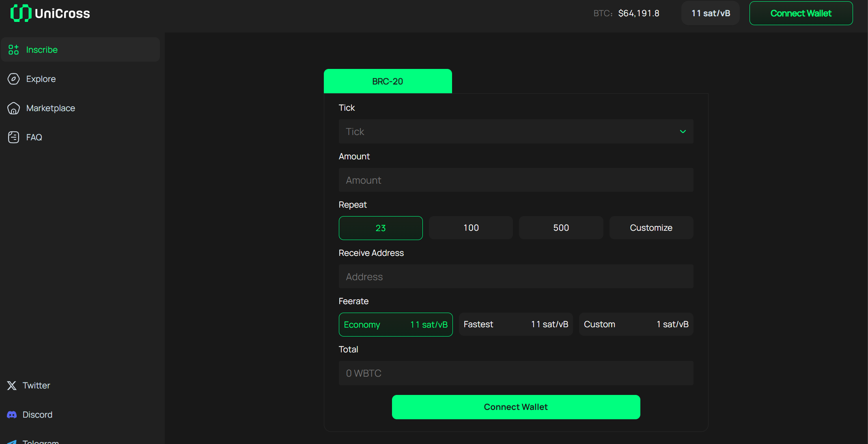Click the Explore compass icon
This screenshot has width=868, height=444.
13,79
